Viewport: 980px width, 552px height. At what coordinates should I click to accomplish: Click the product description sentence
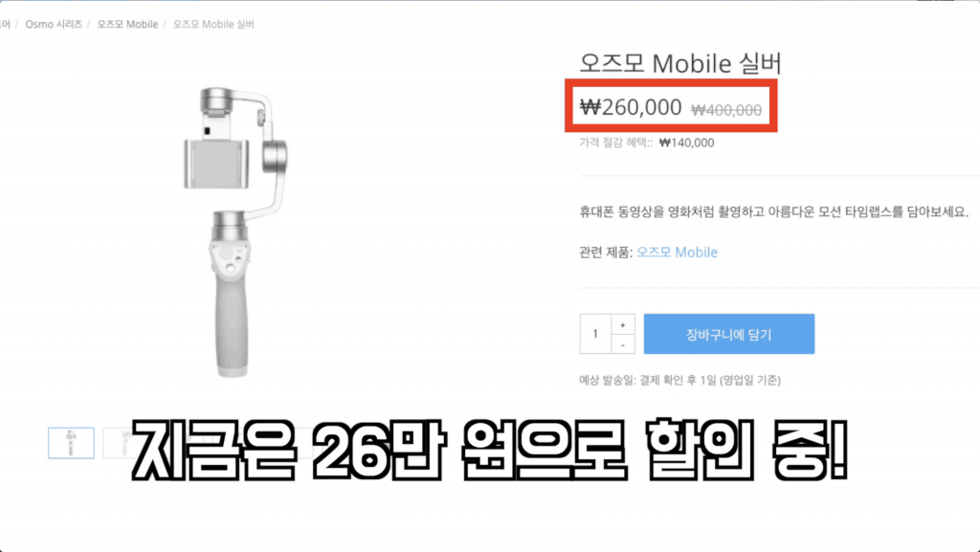773,211
